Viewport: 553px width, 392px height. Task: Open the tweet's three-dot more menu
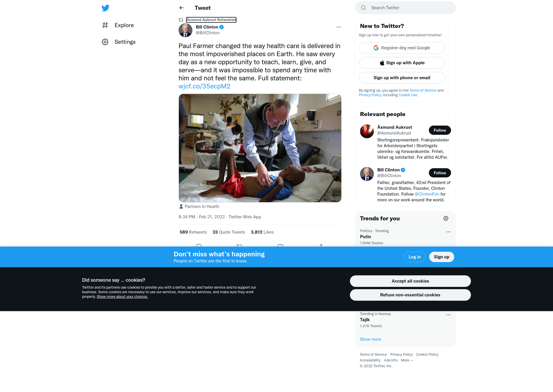tap(339, 27)
